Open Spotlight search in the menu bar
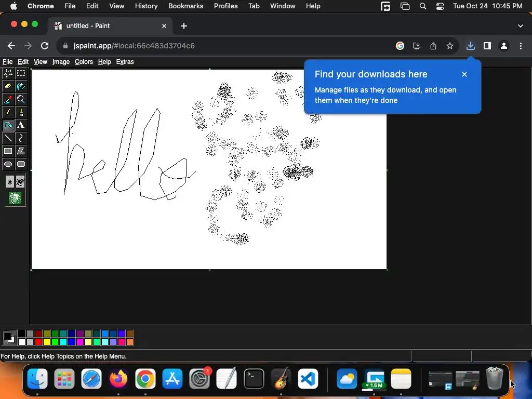The width and height of the screenshot is (532, 399). 423,6
